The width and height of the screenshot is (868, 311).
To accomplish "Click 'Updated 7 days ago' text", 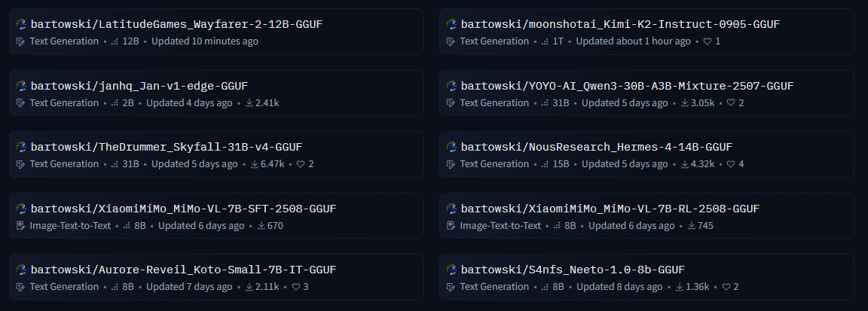I will [x=189, y=287].
